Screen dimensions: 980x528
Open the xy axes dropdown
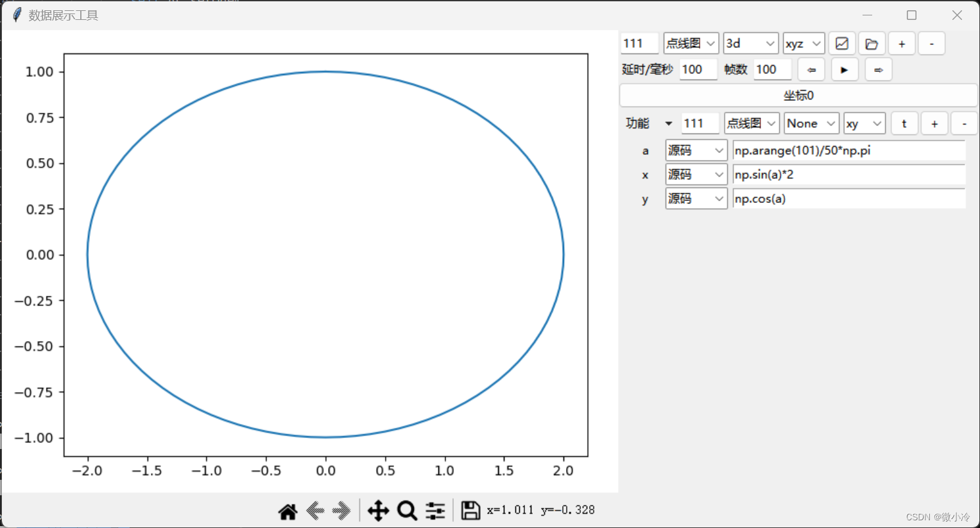pyautogui.click(x=864, y=123)
